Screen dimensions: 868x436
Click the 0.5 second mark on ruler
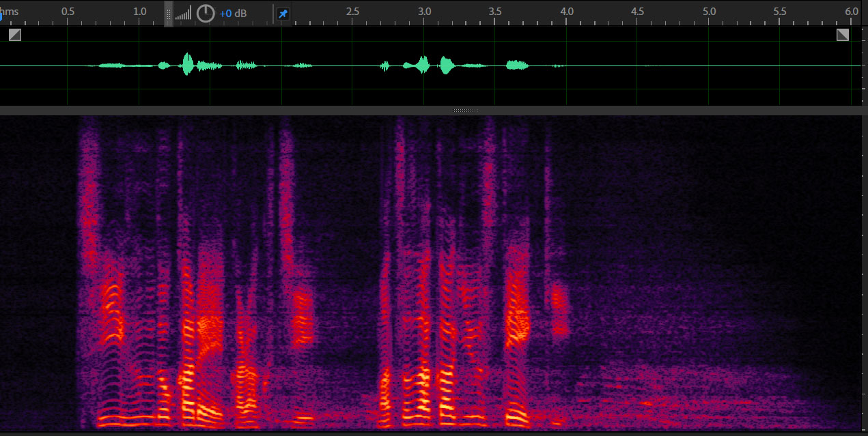68,12
